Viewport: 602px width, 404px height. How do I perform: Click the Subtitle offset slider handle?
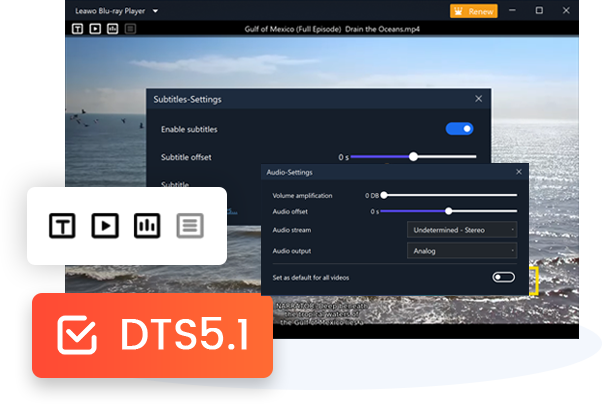(x=413, y=157)
